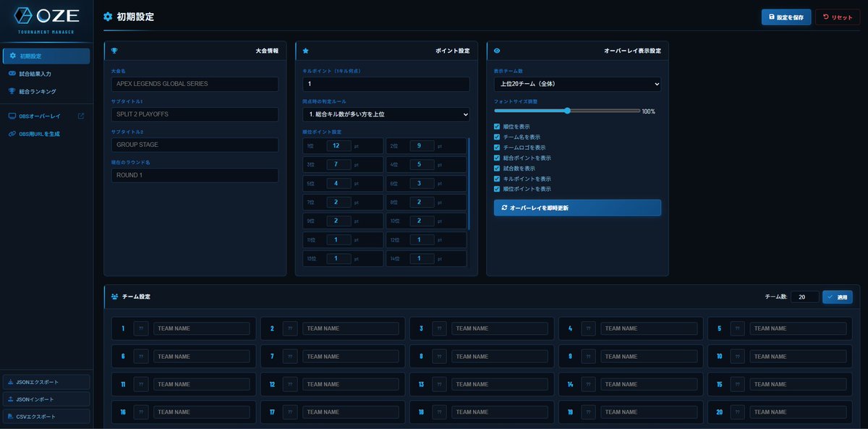Click the 6位 points field showing 3
The image size is (868, 429).
click(422, 183)
